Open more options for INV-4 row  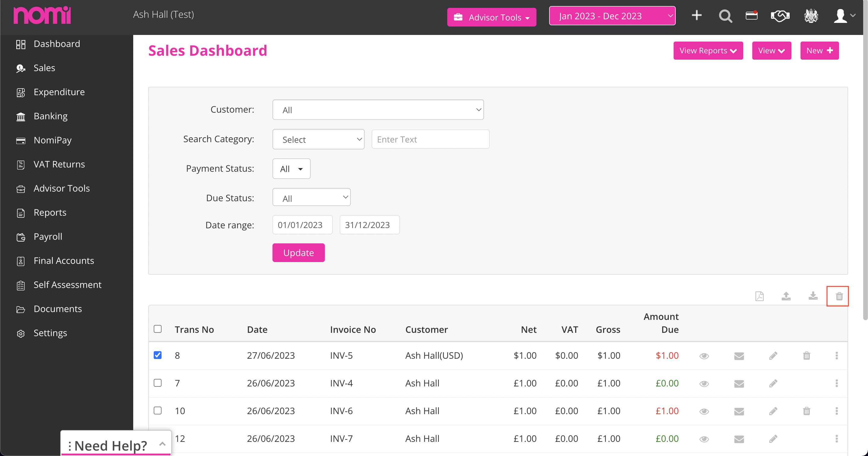[x=837, y=383]
